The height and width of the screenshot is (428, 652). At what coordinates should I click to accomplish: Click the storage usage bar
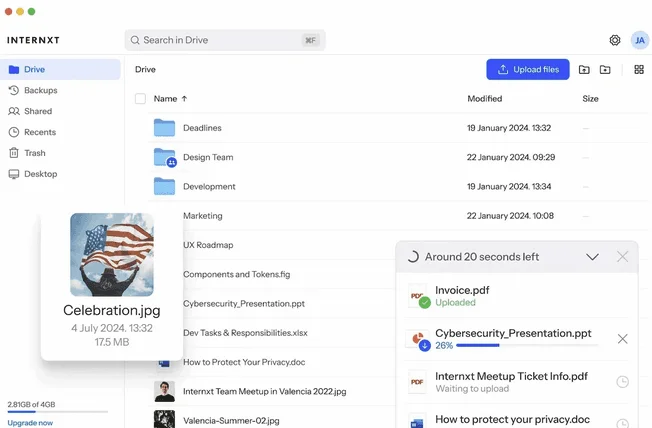coord(58,412)
